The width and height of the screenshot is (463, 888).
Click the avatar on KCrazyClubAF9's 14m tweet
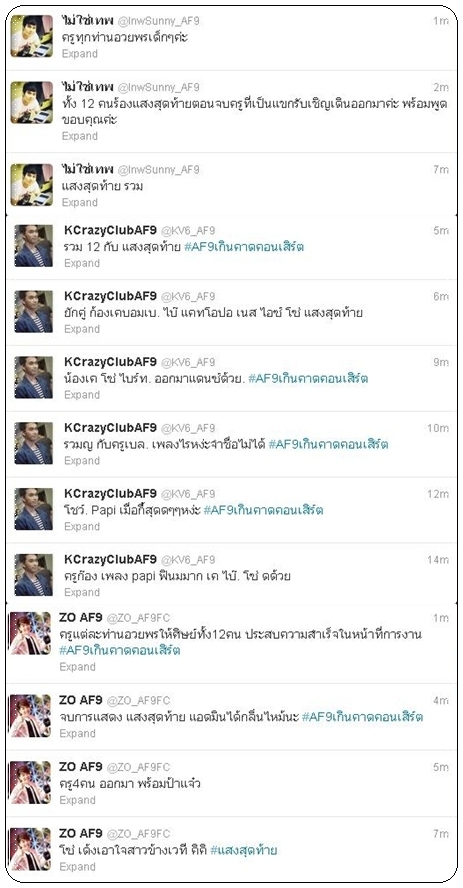[x=33, y=575]
